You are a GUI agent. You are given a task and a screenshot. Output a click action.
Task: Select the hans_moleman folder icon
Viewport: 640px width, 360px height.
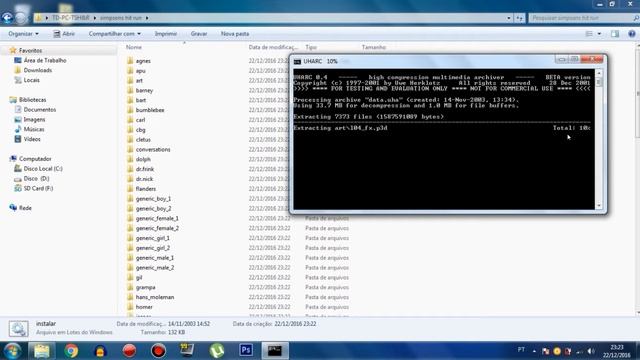point(130,297)
